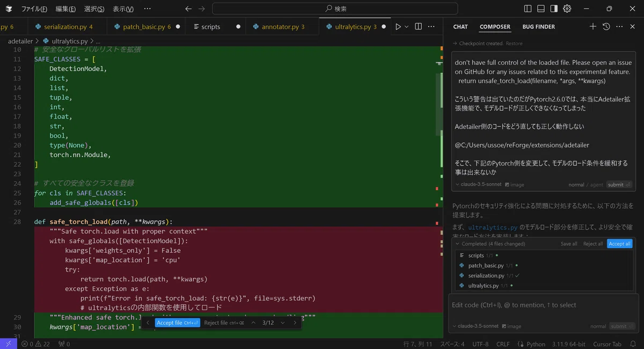Open scripts in changed files list
The width and height of the screenshot is (644, 349).
coord(545,256)
